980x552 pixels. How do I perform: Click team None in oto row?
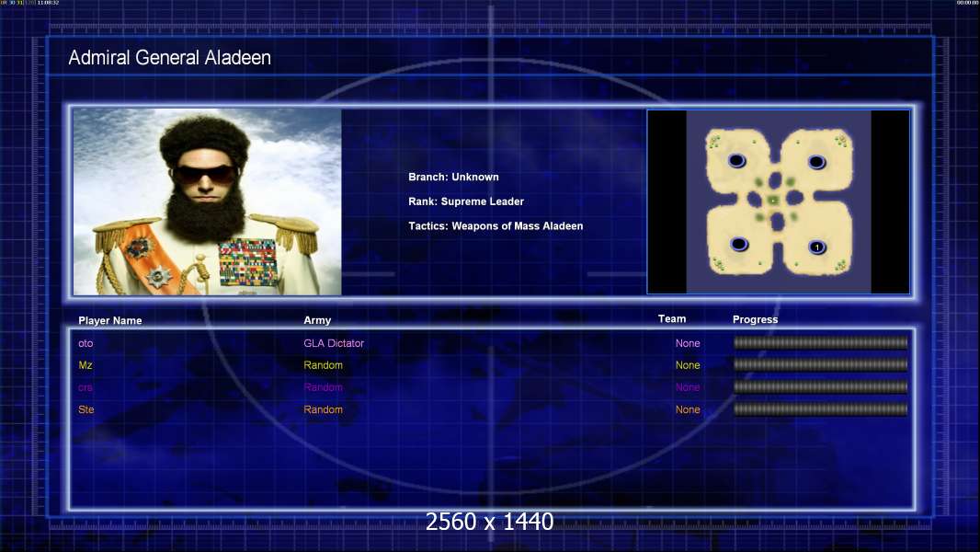pyautogui.click(x=688, y=343)
